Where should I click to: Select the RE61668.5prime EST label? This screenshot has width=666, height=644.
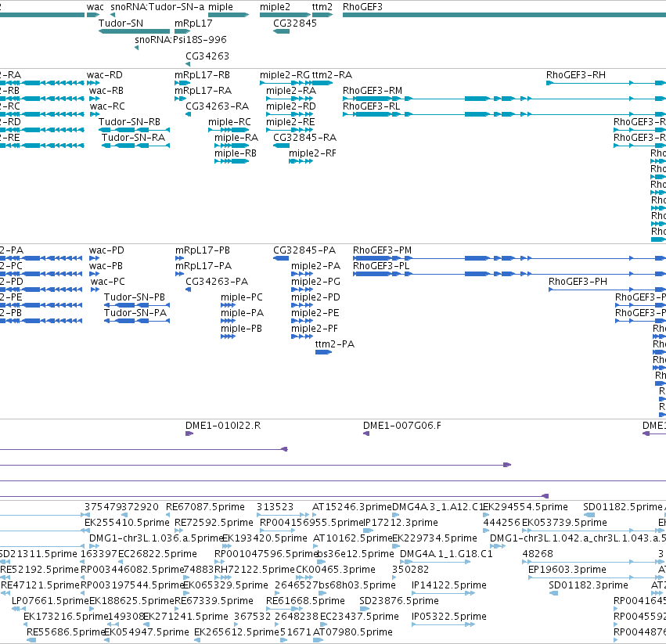[305, 601]
